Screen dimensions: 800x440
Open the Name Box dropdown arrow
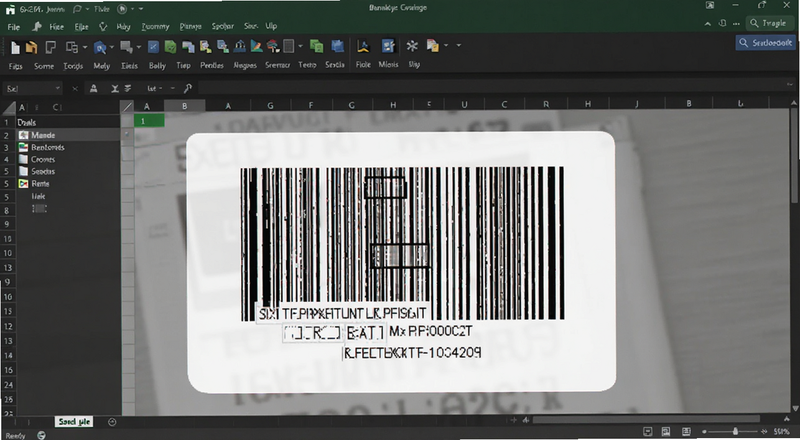(57, 89)
